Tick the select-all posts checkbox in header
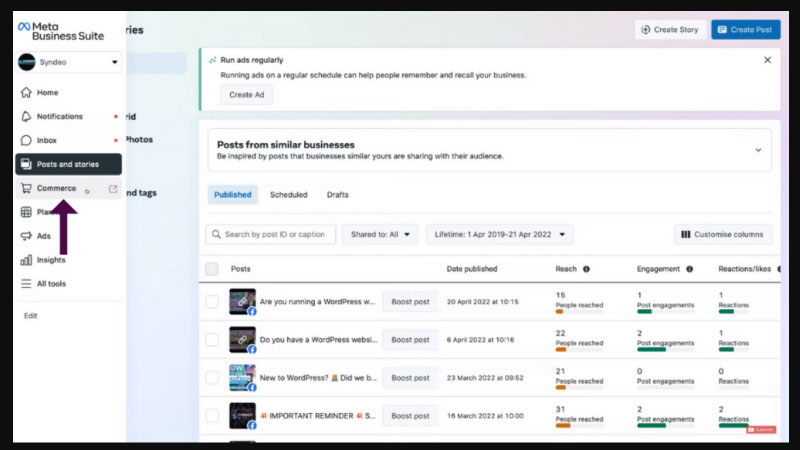Image resolution: width=800 pixels, height=450 pixels. (x=212, y=269)
